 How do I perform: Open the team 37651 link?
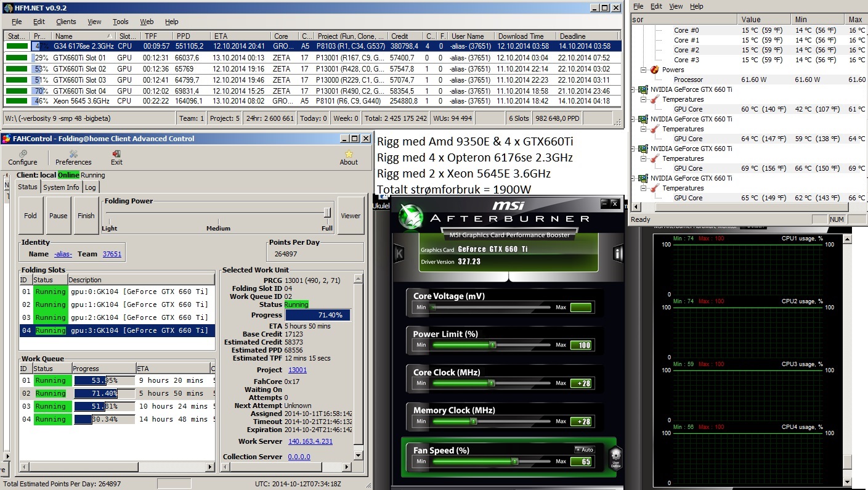click(112, 254)
